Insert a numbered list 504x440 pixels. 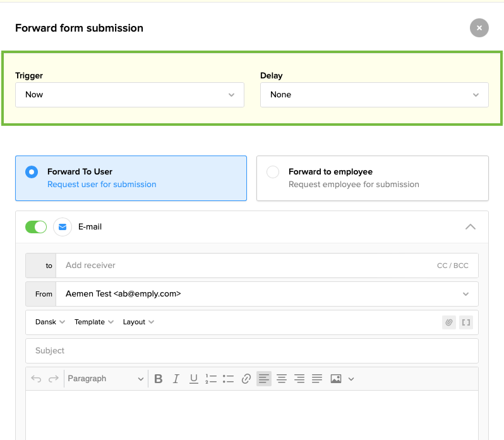211,379
